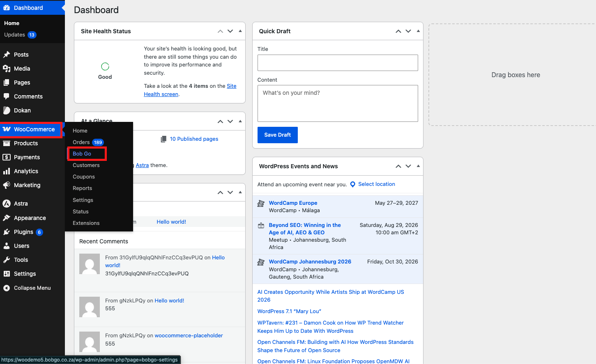
Task: Click the WooCommerce logo icon
Action: point(7,129)
